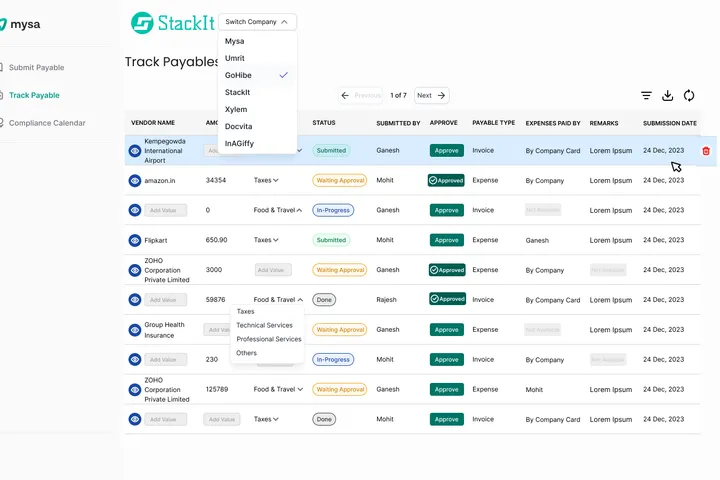View details of amazon.in payable
The image size is (720, 480).
pyautogui.click(x=135, y=181)
